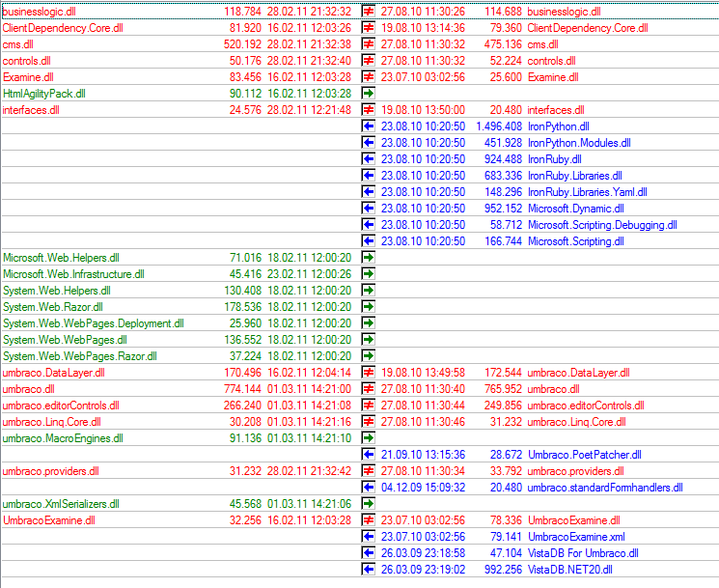719x588 pixels.
Task: Click blue arrow beside IronPython.Modules.dll
Action: pos(369,143)
